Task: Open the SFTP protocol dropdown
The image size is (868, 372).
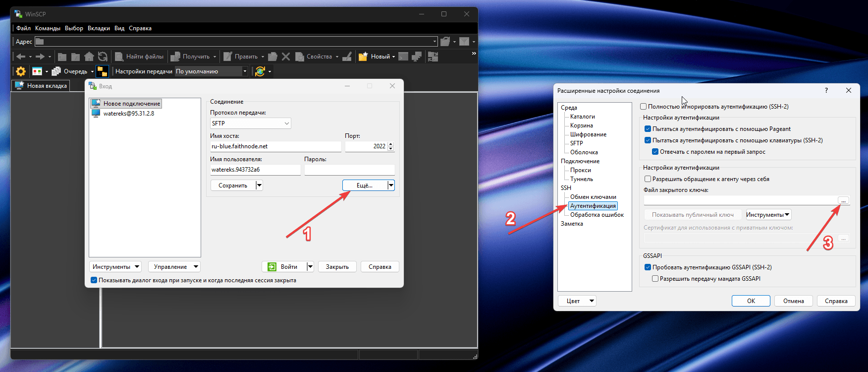Action: click(x=251, y=124)
